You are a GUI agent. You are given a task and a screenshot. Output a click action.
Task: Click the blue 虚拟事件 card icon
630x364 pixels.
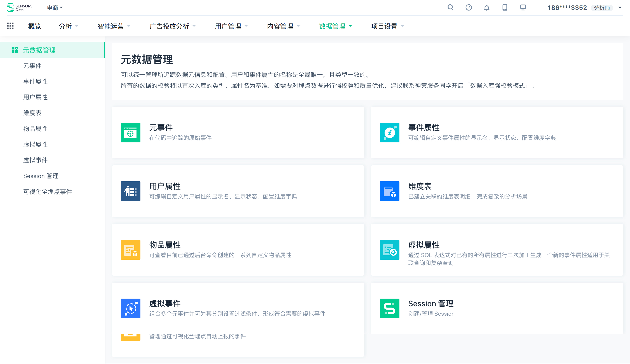[x=131, y=308]
